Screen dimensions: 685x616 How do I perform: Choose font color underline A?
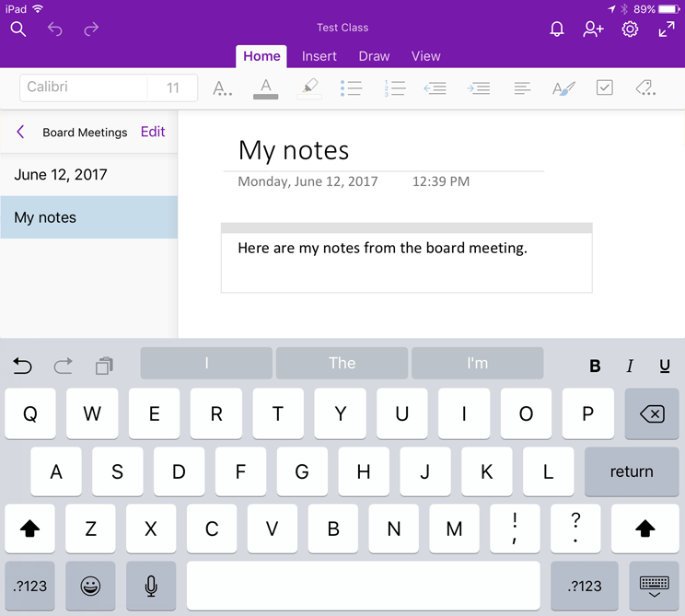pyautogui.click(x=265, y=88)
